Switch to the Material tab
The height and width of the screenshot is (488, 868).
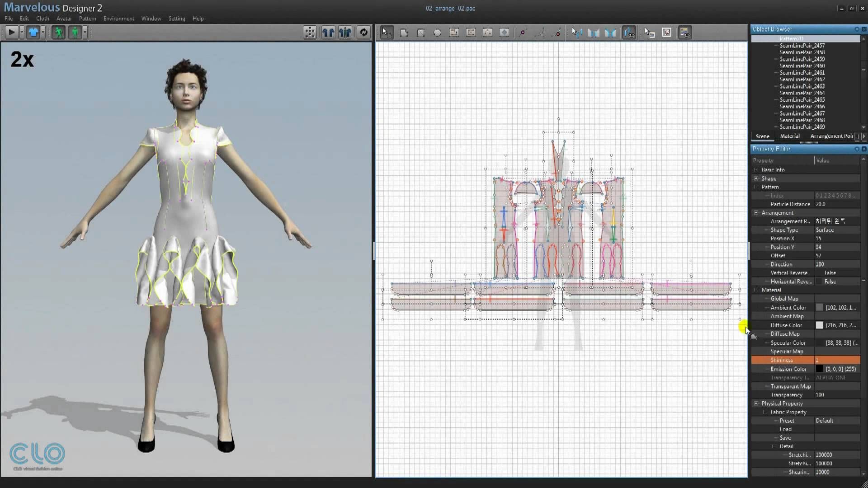click(789, 136)
